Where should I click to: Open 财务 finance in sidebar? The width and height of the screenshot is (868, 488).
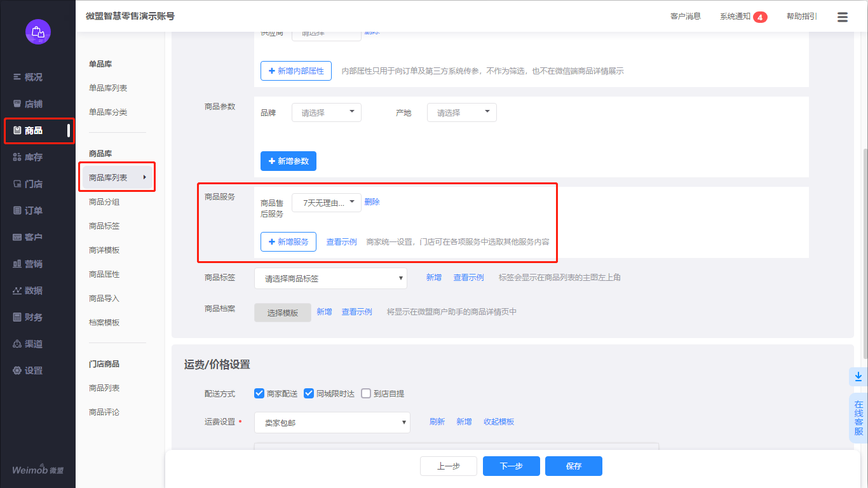pos(28,317)
